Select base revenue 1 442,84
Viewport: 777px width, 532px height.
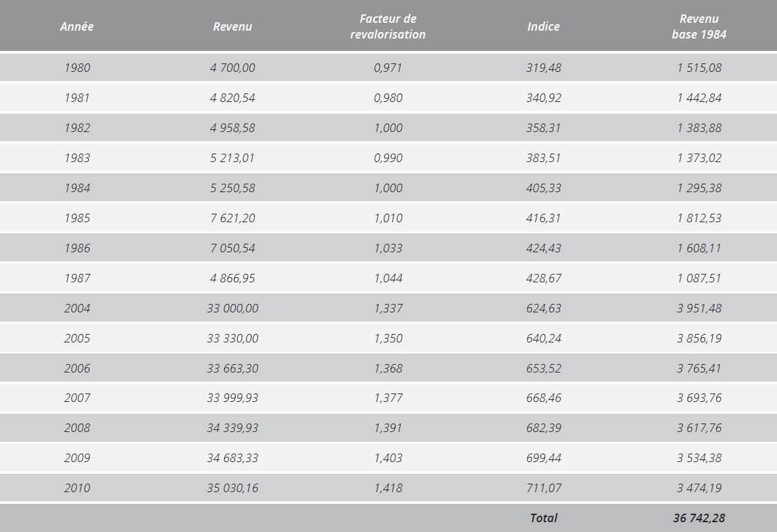pos(699,97)
